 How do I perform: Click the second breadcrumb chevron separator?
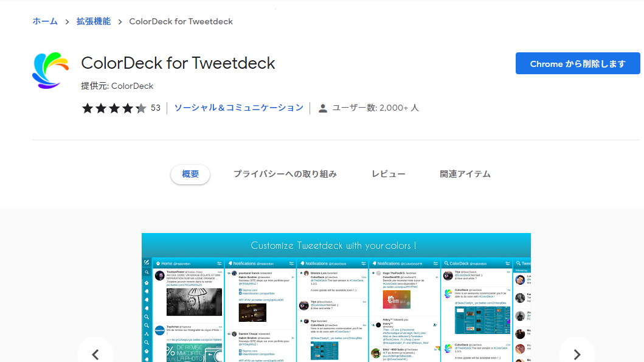click(x=120, y=22)
